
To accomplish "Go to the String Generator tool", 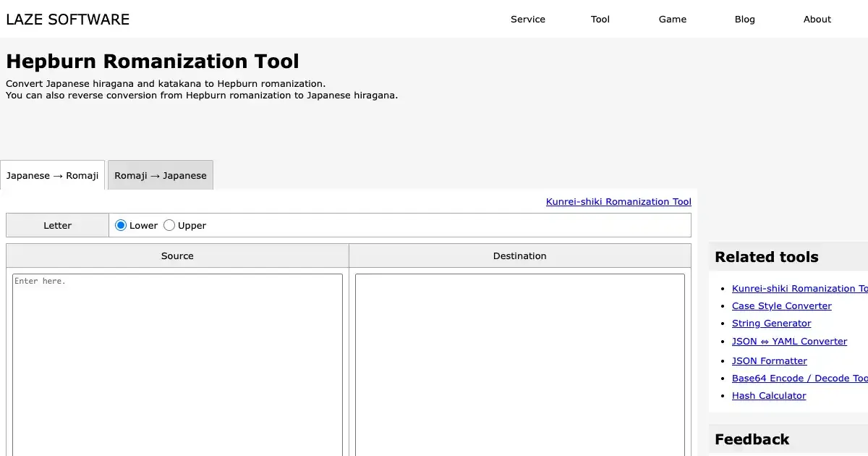I will pos(771,324).
